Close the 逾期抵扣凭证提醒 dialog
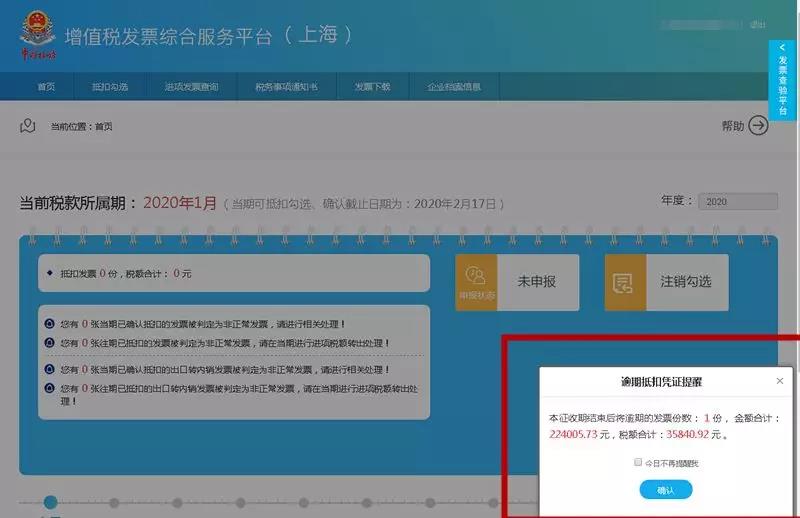Image resolution: width=800 pixels, height=518 pixels. pyautogui.click(x=780, y=381)
